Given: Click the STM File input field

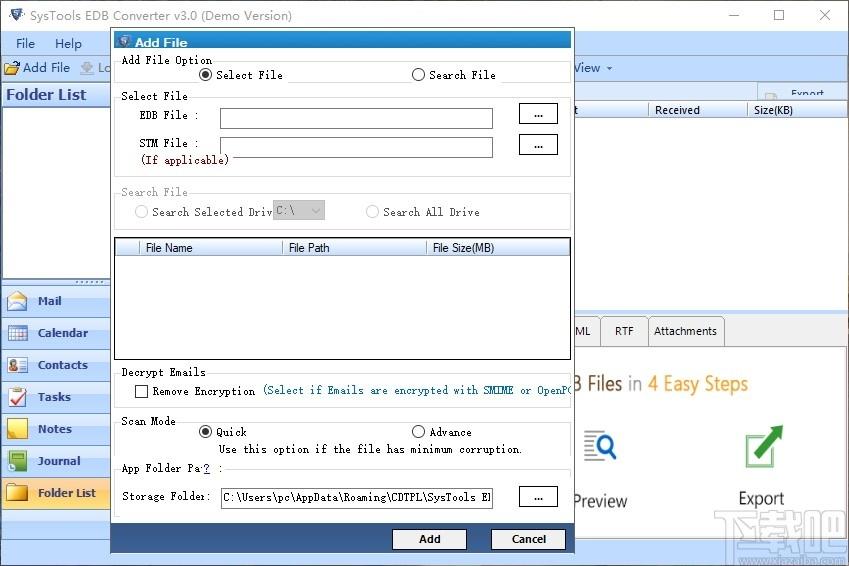Looking at the screenshot, I should click(356, 147).
